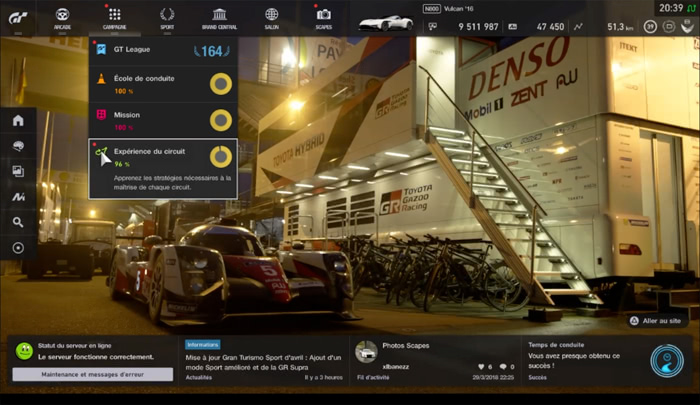Click Aller au site link

click(x=655, y=321)
